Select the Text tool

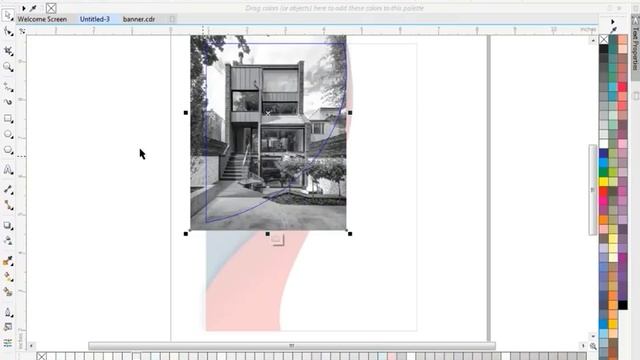8,169
